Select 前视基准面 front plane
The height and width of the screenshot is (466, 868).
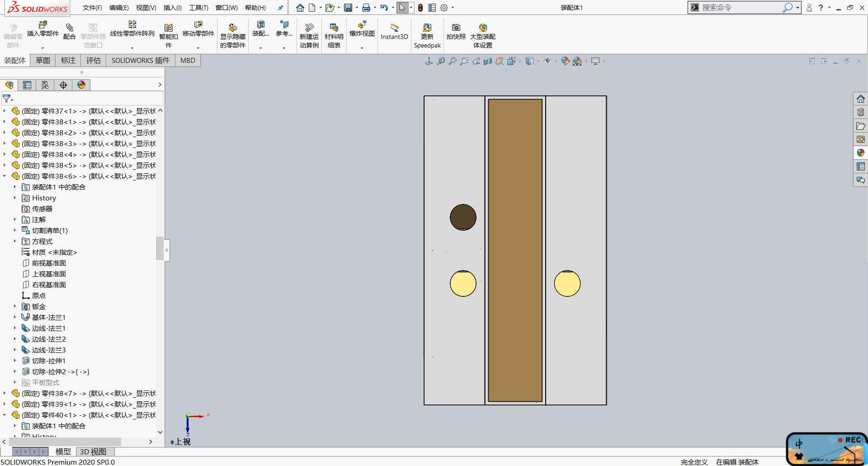[x=49, y=263]
